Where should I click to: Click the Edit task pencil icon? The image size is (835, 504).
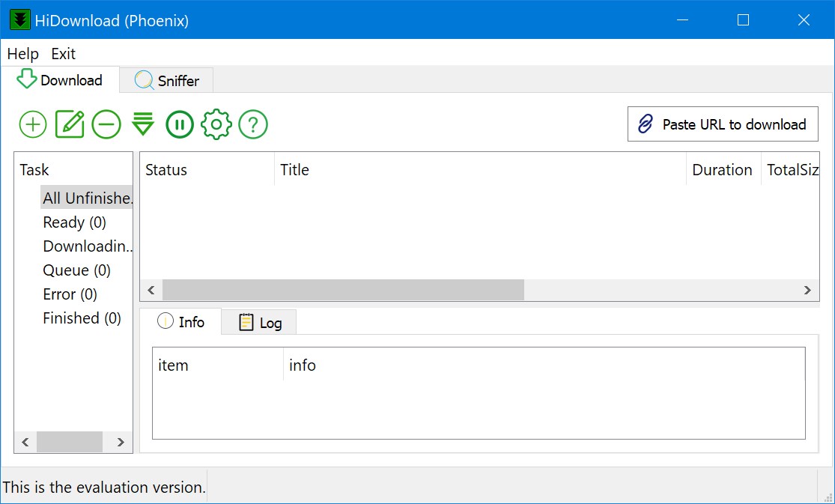pyautogui.click(x=70, y=124)
